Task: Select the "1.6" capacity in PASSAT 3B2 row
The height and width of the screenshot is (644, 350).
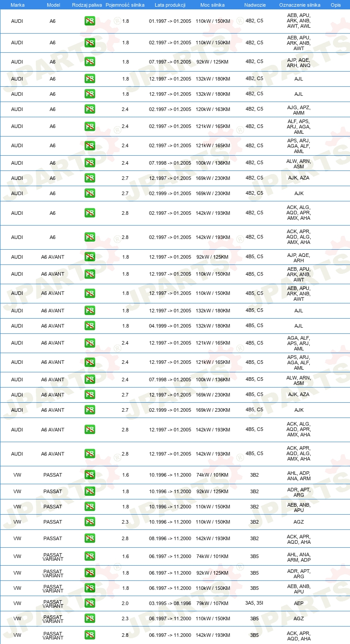Action: 125,475
